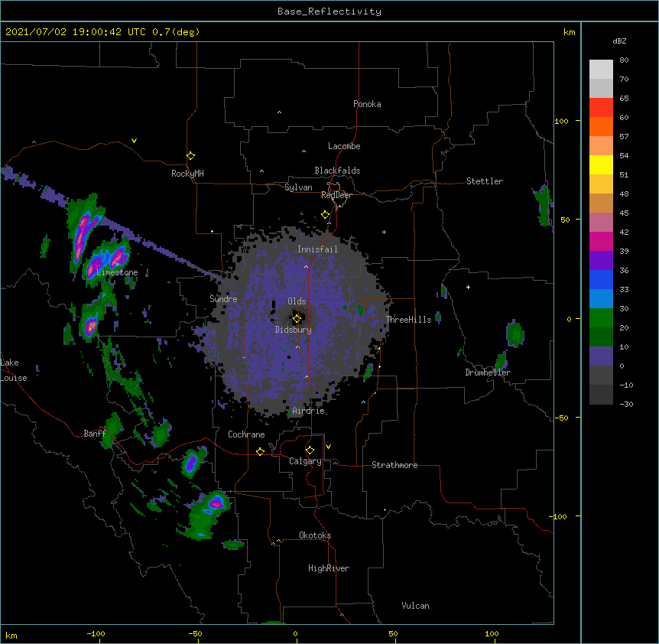659x644 pixels.
Task: Pick the red 60-65 dBZ legend swatch
Action: 601,108
